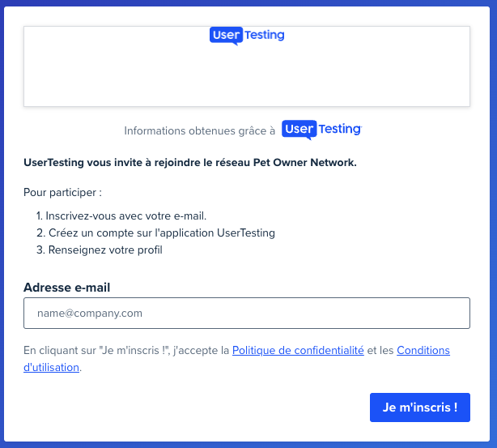Click the blue "User" bubble in the lower logo
Screen dimensions: 497x448
click(x=299, y=130)
